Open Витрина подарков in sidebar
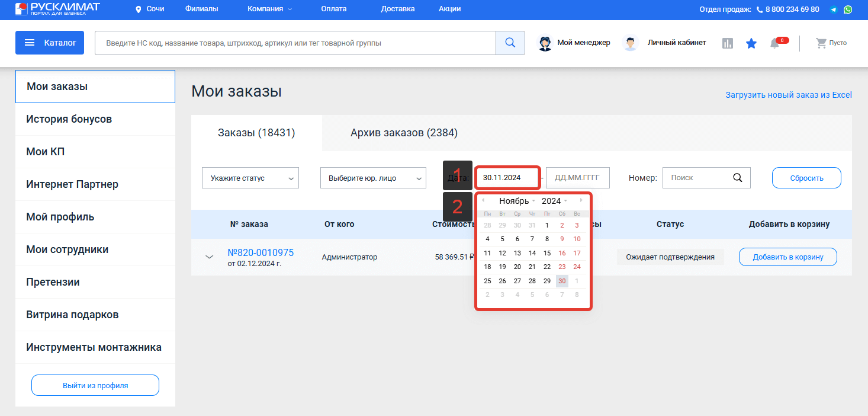Image resolution: width=868 pixels, height=416 pixels. (95, 315)
